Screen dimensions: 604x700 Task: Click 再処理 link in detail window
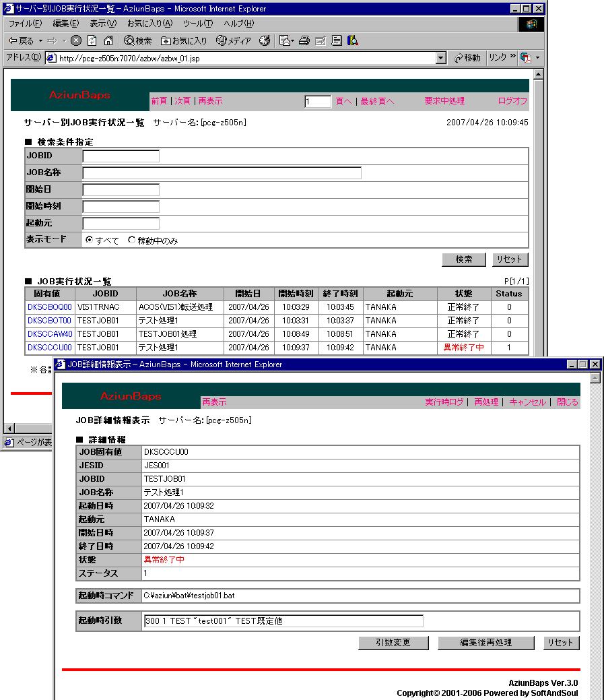pos(486,402)
